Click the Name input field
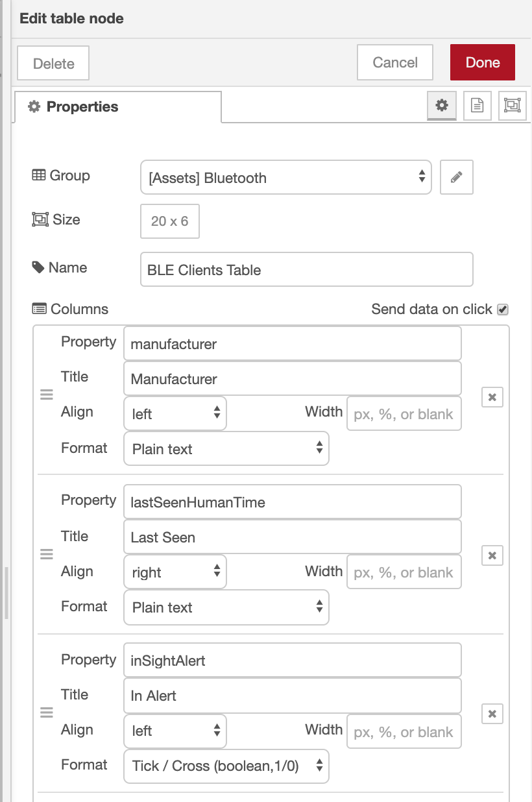 pyautogui.click(x=306, y=269)
